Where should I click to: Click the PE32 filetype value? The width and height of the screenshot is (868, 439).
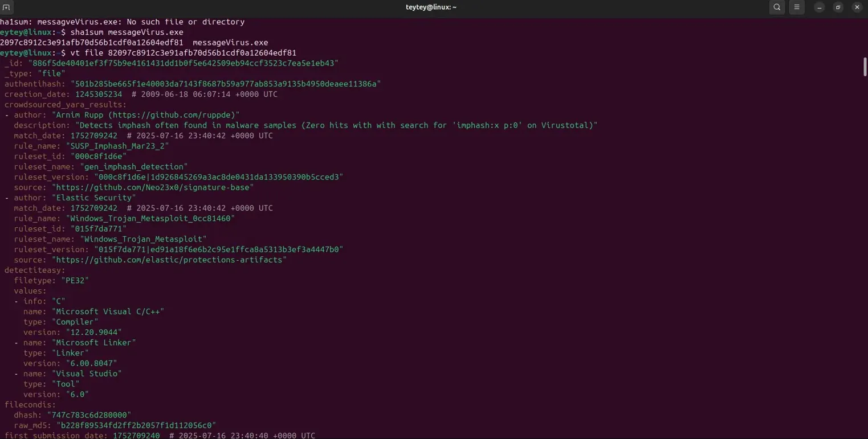75,280
